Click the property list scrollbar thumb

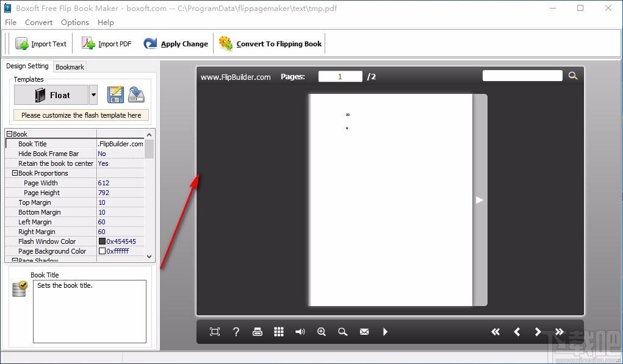coord(149,149)
